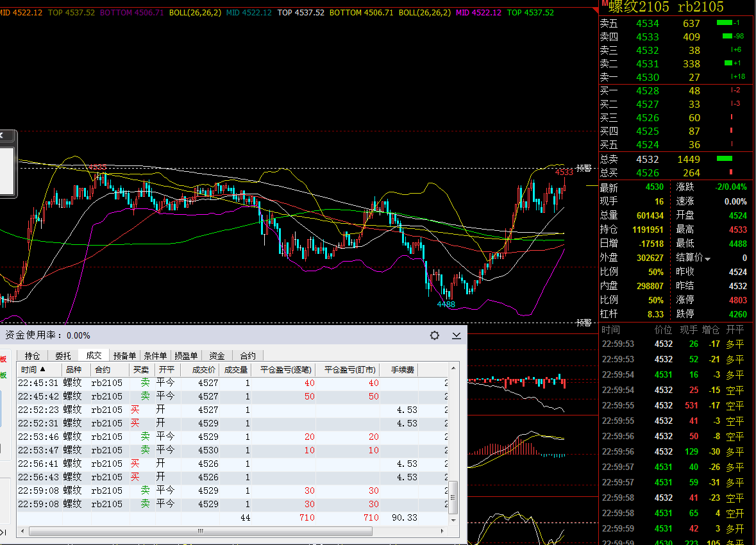Collapse the trading panel with chevron icon
Viewport: 756px width, 545px height.
coord(457,335)
